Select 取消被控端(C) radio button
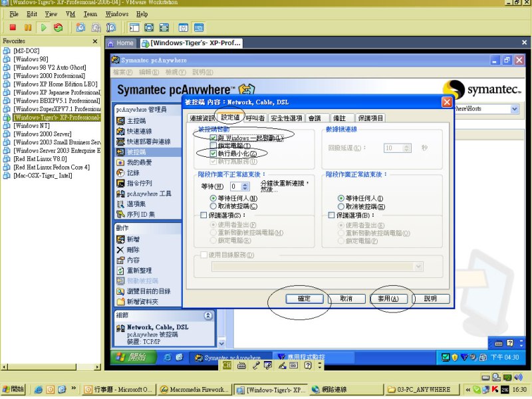The image size is (532, 399). click(213, 206)
